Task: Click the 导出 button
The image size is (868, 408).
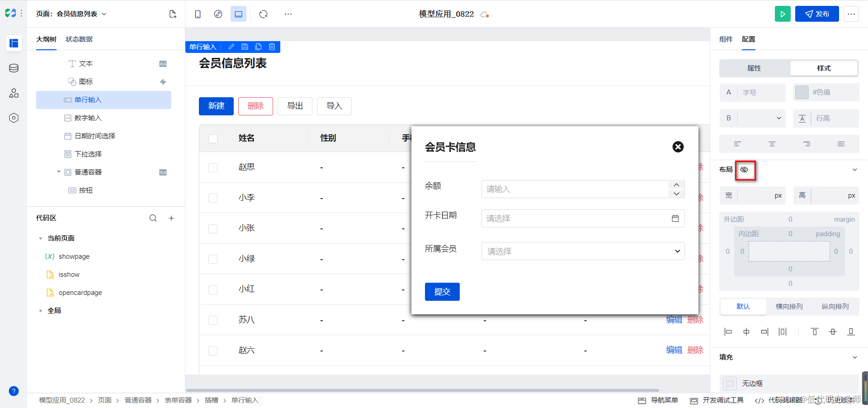Action: [x=295, y=106]
